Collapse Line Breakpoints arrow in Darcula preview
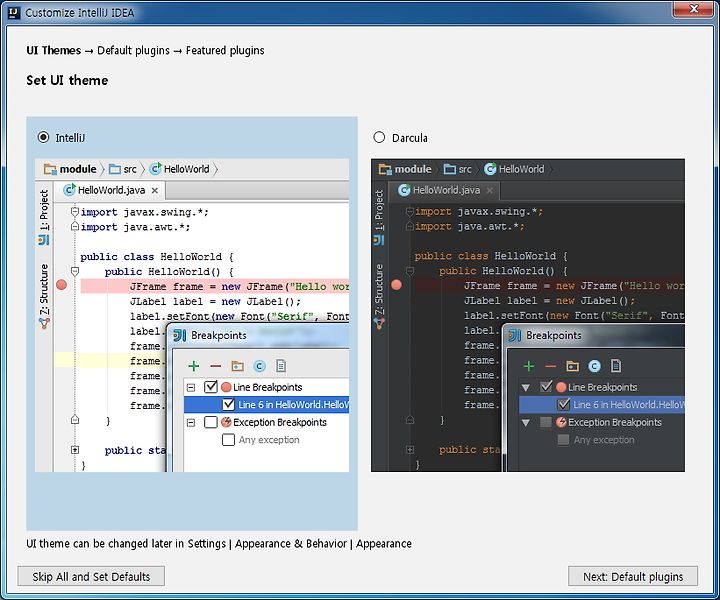The height and width of the screenshot is (600, 720). (x=526, y=387)
